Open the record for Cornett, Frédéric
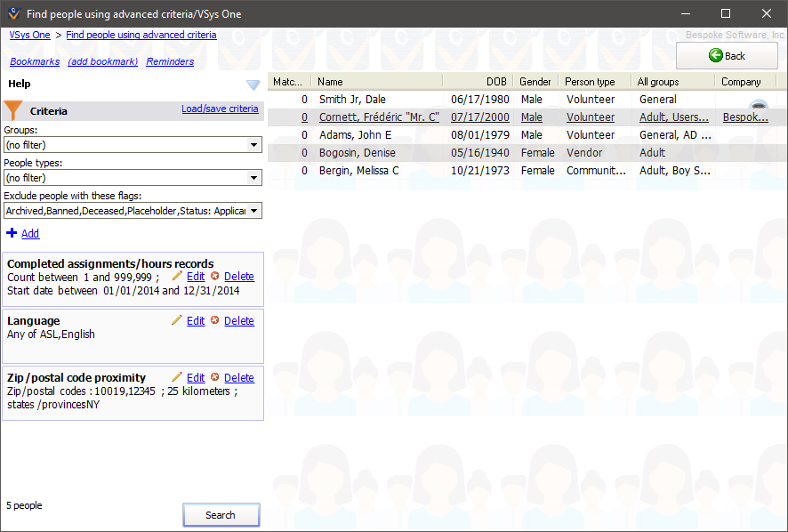The image size is (788, 532). pyautogui.click(x=378, y=117)
